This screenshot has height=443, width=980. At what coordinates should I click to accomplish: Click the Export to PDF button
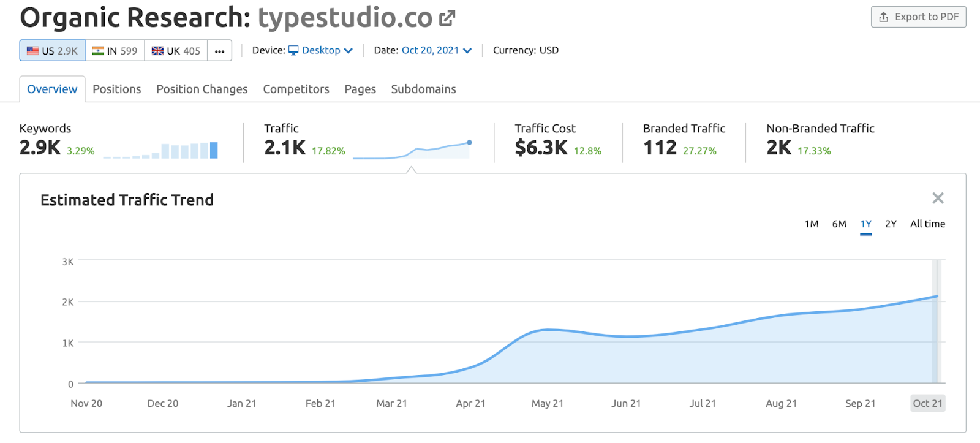[x=918, y=17]
